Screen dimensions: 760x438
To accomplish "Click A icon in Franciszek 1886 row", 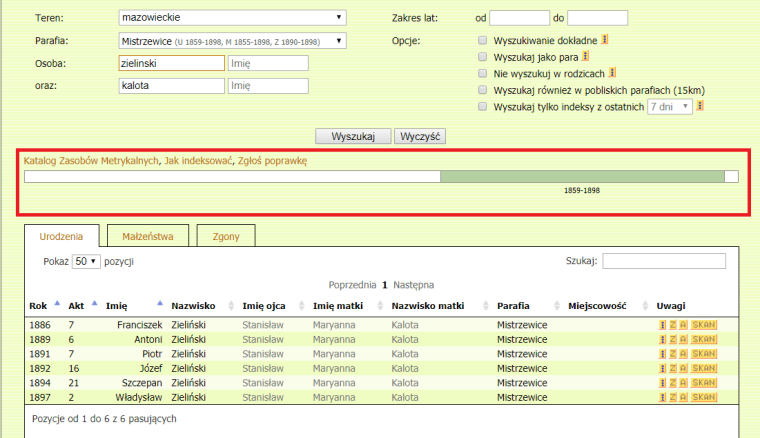I will coord(683,325).
